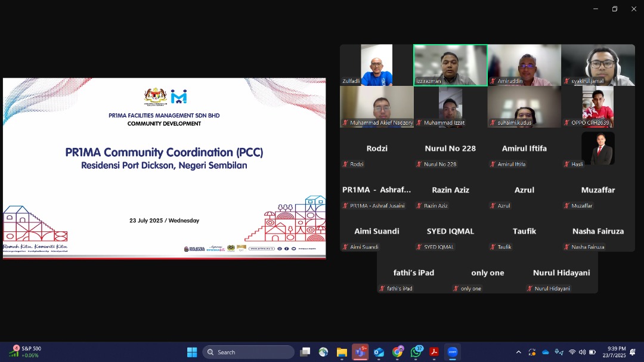Click the battery status tray icon
The height and width of the screenshot is (362, 644).
point(592,352)
